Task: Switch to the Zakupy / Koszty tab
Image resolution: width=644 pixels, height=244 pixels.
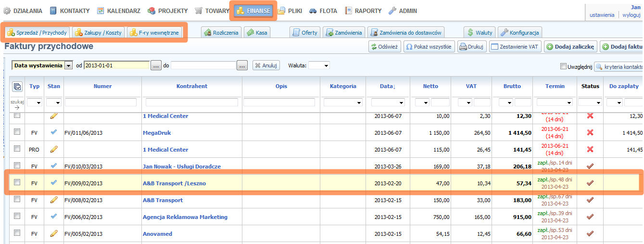Action: [99, 33]
